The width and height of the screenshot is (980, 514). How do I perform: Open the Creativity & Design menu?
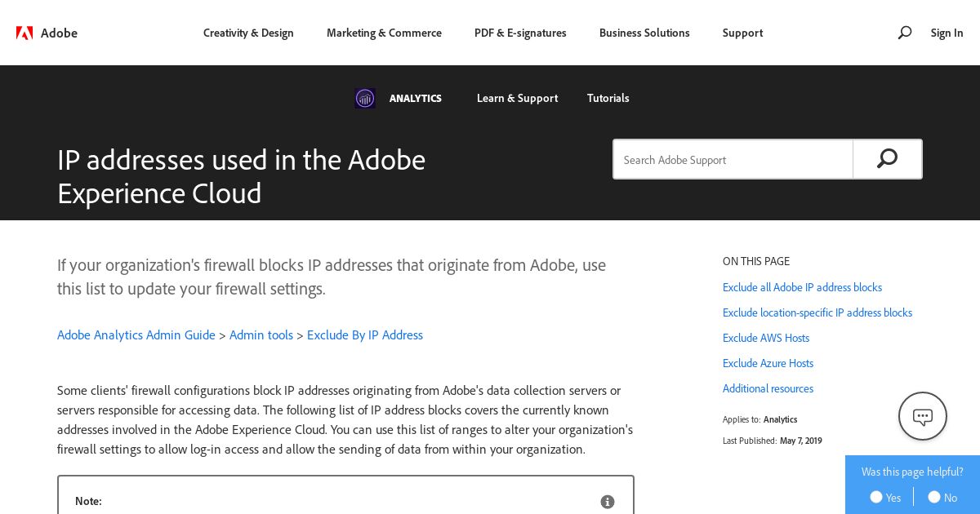[x=248, y=33]
